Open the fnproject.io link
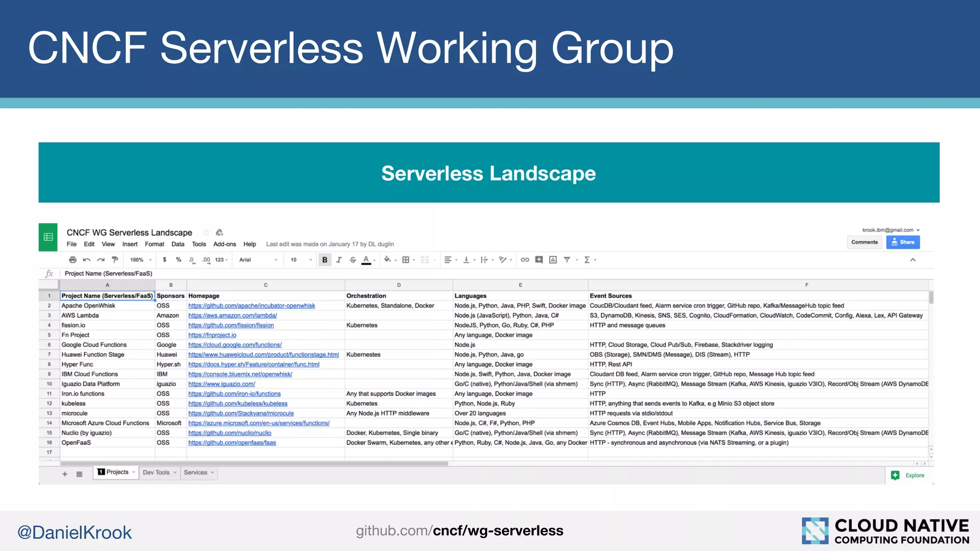 [x=212, y=335]
